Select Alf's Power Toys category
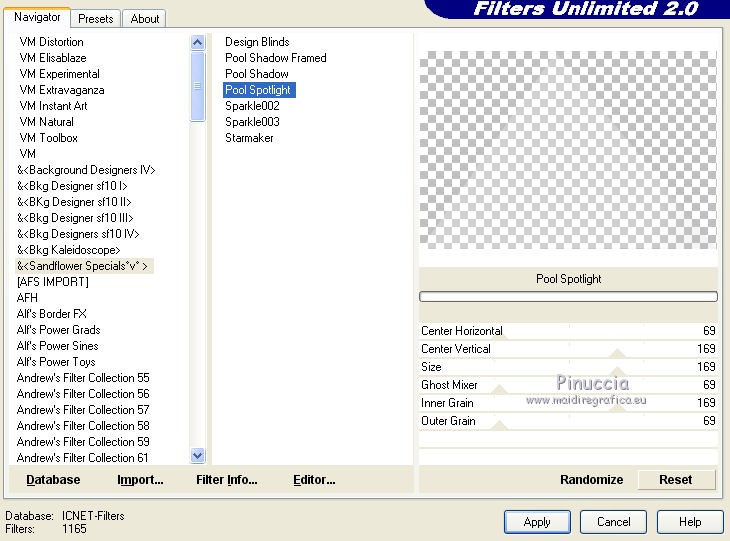The image size is (730, 541). coord(56,362)
